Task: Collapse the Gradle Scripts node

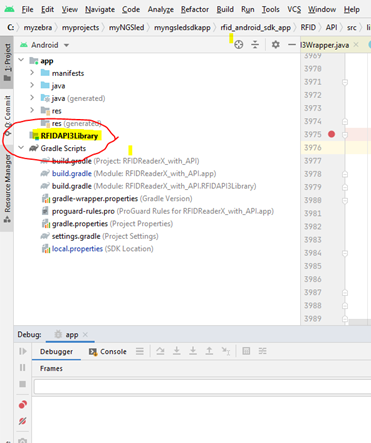Action: [21, 148]
